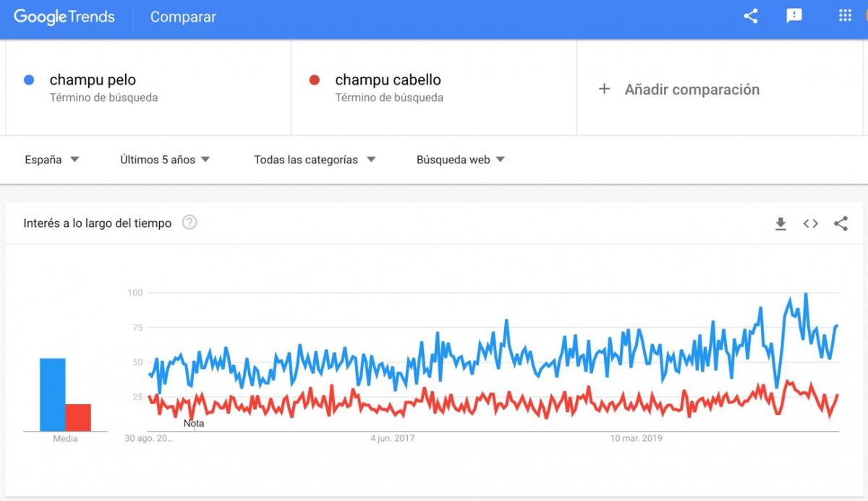Click the Nota marker on the chart
Image resolution: width=868 pixels, height=501 pixels.
[194, 424]
